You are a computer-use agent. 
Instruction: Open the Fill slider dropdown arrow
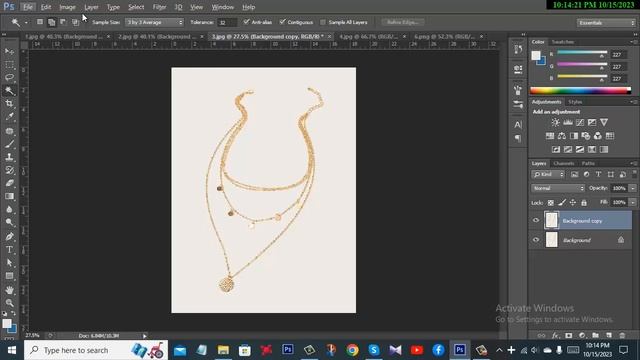click(632, 202)
